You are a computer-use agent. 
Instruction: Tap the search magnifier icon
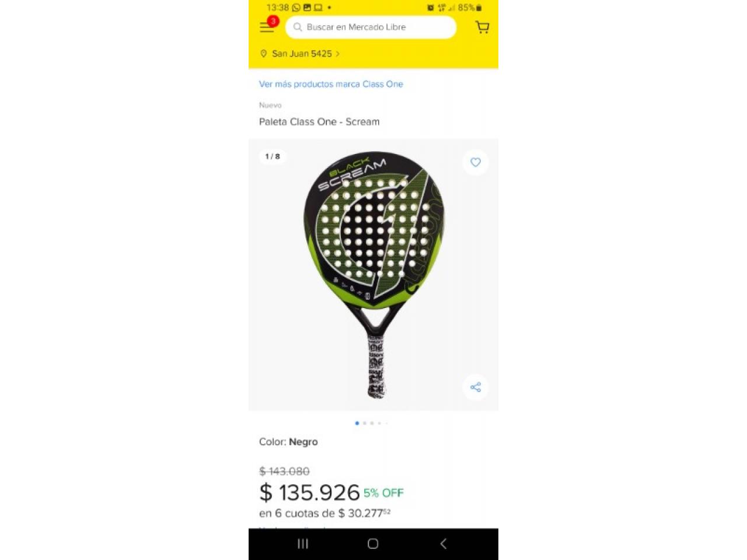[x=298, y=27]
